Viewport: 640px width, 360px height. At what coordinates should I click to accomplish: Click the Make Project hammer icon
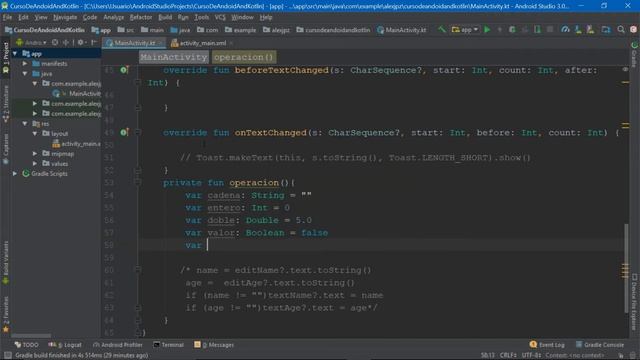click(442, 29)
